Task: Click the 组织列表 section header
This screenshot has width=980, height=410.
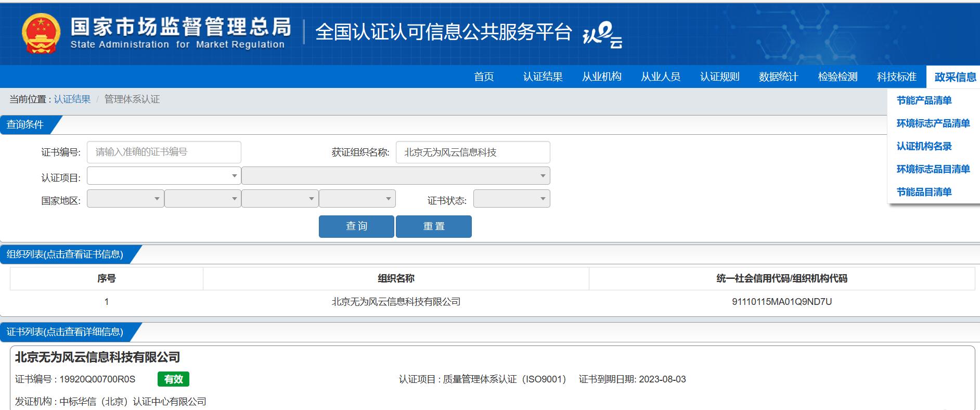Action: (x=65, y=254)
